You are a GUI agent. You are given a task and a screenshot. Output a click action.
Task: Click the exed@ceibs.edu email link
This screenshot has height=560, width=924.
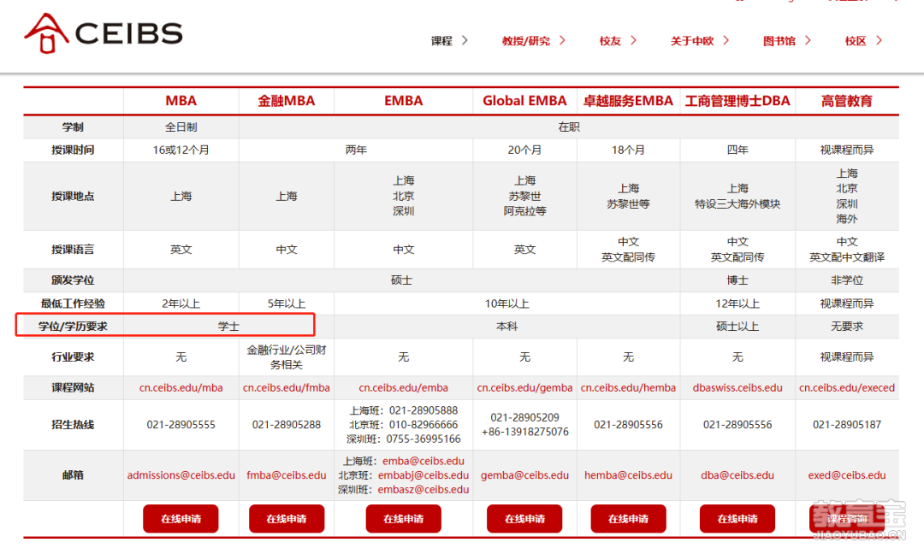click(847, 475)
